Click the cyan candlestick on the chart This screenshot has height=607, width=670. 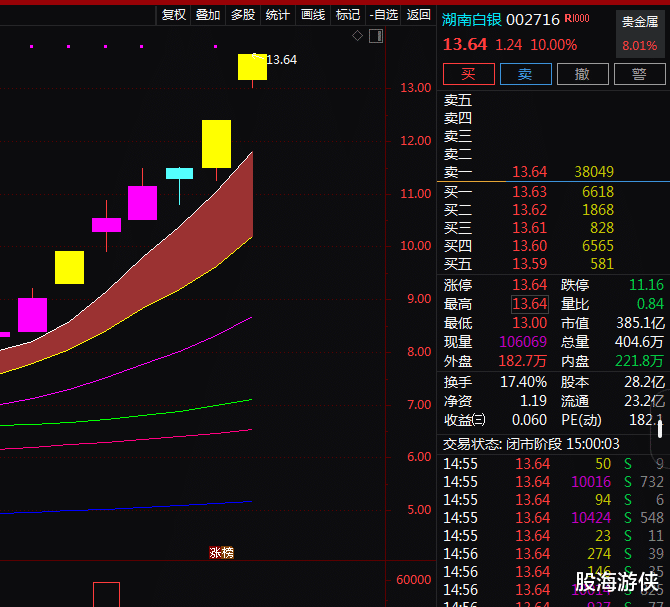[x=179, y=173]
